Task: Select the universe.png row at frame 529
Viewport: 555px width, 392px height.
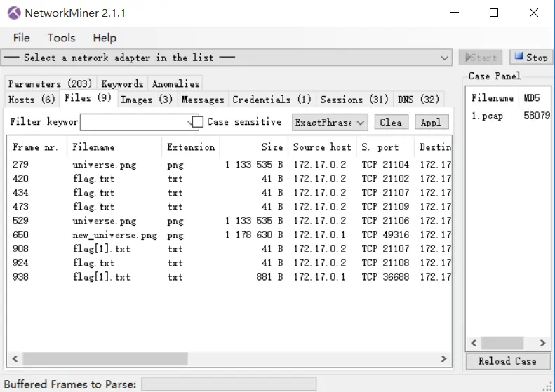Action: 229,221
